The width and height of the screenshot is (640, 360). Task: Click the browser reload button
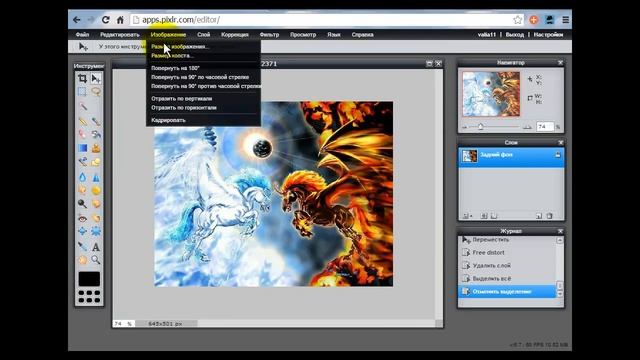[105, 20]
